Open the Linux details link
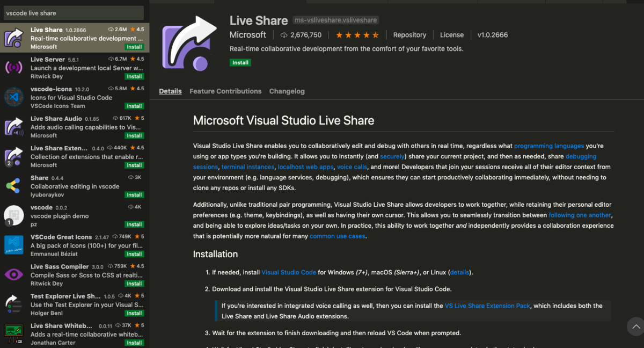Image resolution: width=644 pixels, height=348 pixels. (459, 272)
